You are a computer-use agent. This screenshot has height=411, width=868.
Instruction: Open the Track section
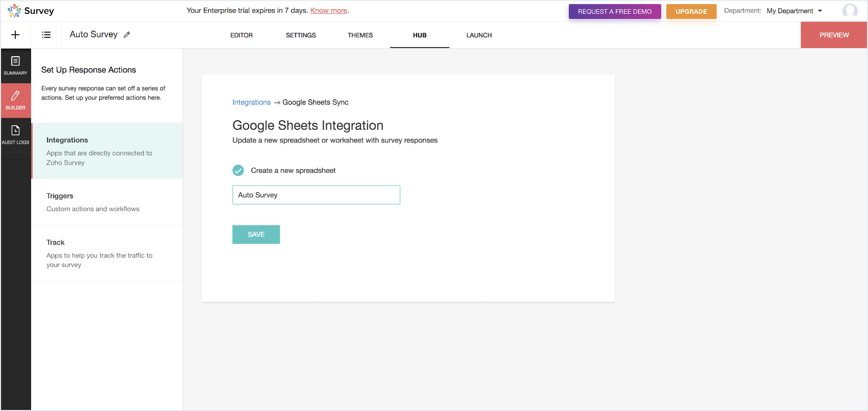(107, 254)
